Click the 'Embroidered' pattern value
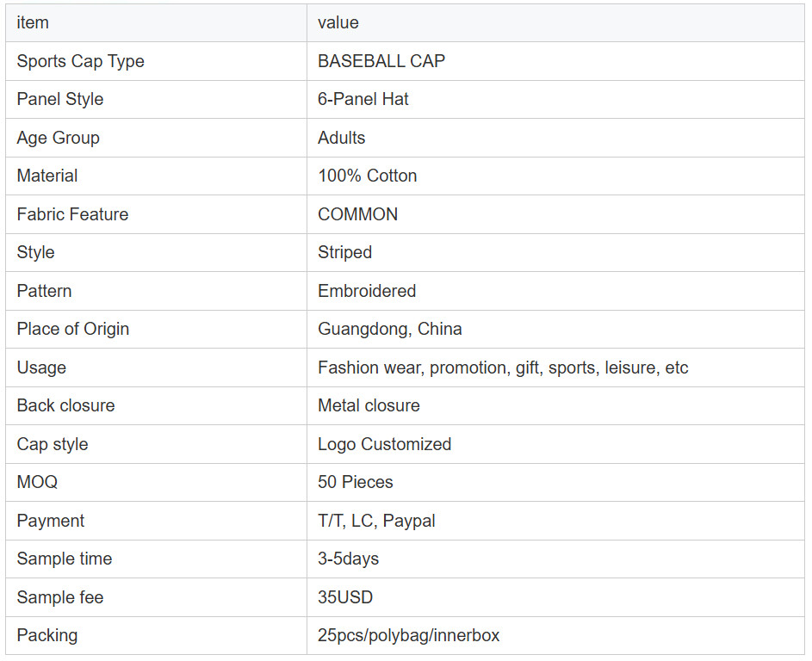Image resolution: width=812 pixels, height=661 pixels. point(366,291)
